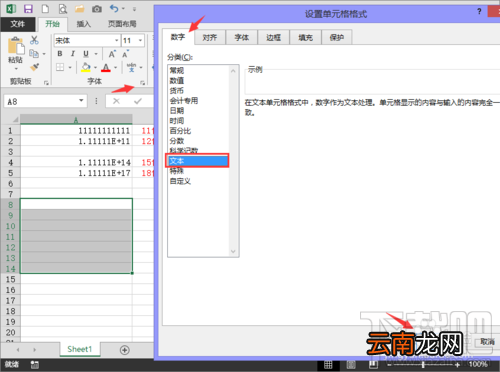Click the Borders icon
Image resolution: width=500 pixels, height=372 pixels.
click(x=60, y=67)
